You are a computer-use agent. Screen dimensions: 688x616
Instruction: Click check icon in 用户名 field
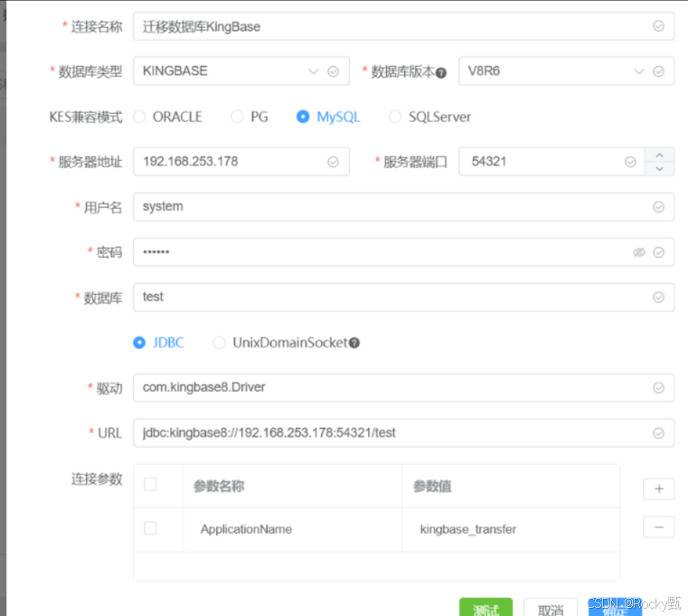coord(658,207)
